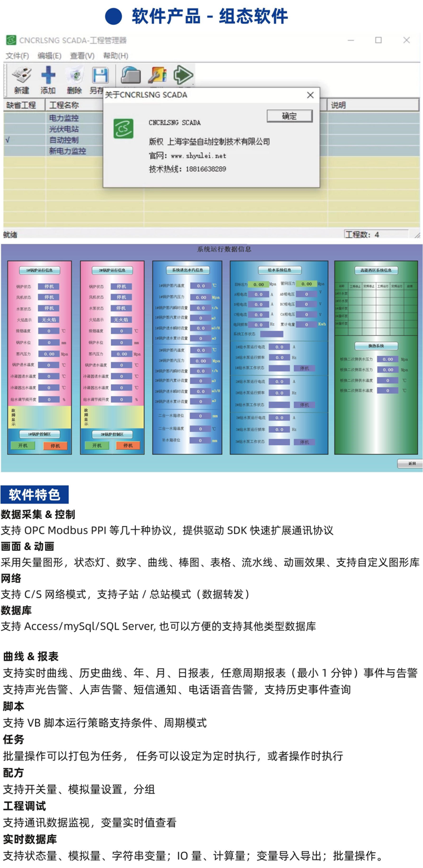Click the 给水系统信息 header button
The height and width of the screenshot is (868, 423).
coord(279,270)
